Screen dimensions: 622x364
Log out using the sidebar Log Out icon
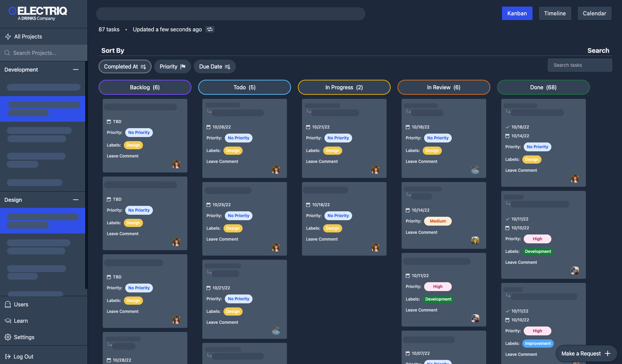pos(8,357)
